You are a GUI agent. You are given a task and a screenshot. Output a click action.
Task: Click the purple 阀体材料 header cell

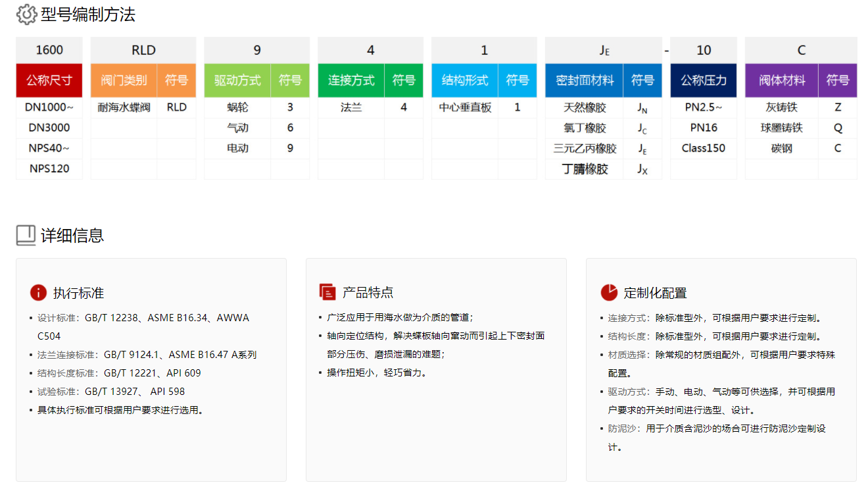tap(782, 80)
